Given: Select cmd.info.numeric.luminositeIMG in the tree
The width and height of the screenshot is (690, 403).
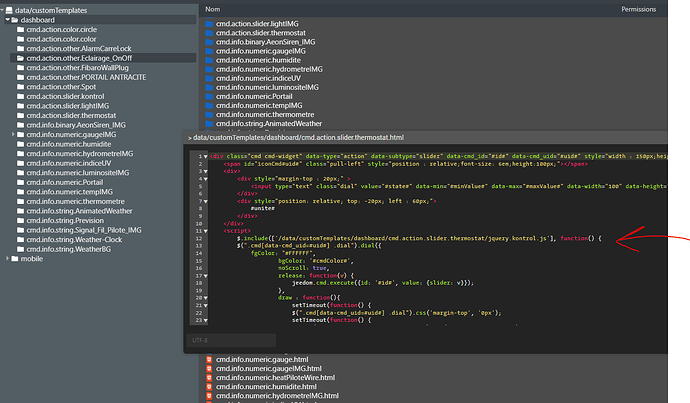Looking at the screenshot, I should 78,172.
